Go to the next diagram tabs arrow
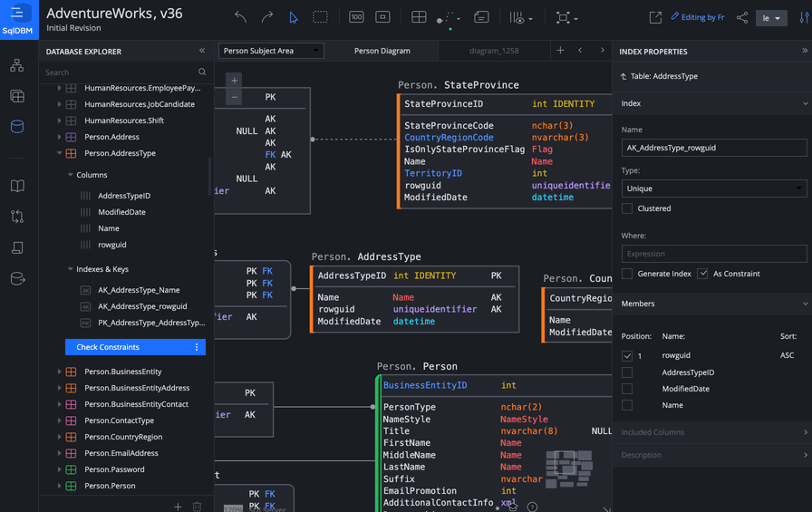 [x=603, y=50]
